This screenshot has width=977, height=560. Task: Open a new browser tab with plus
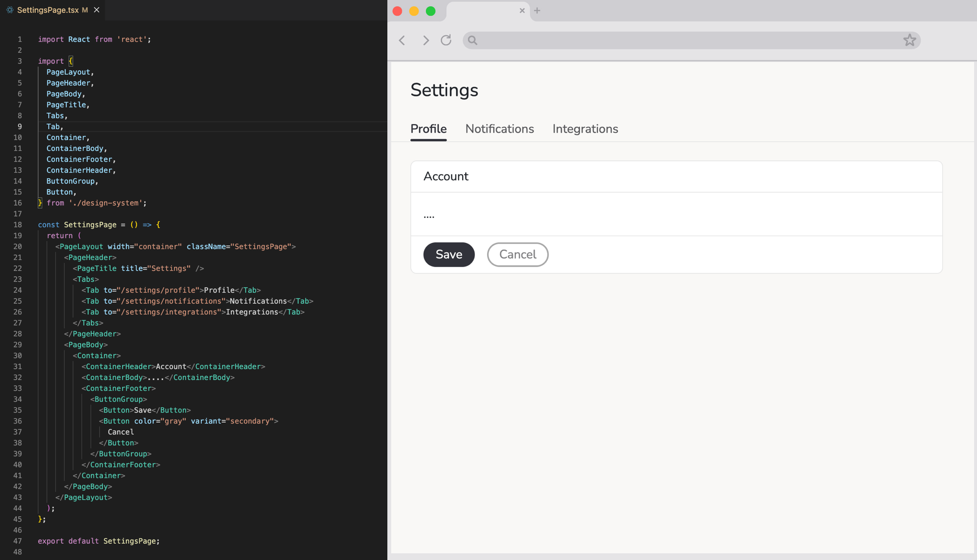pos(537,10)
